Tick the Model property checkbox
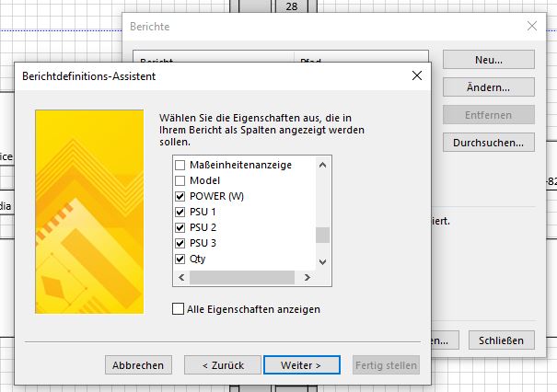 [x=180, y=181]
